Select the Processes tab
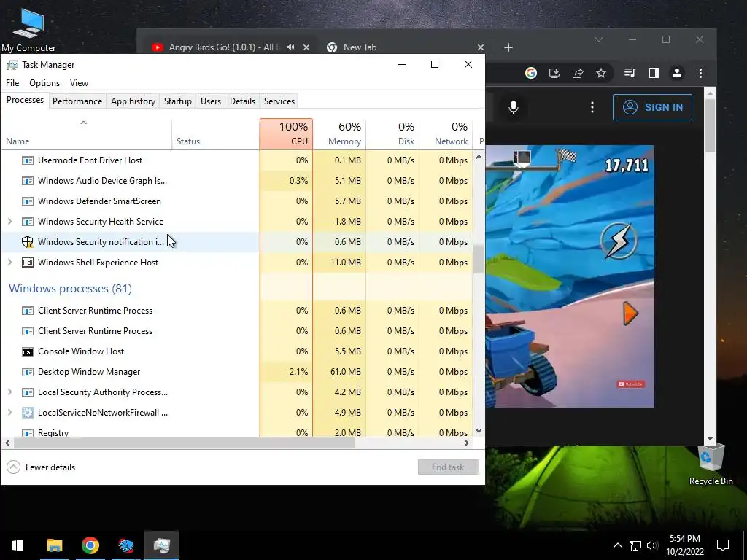Image resolution: width=747 pixels, height=560 pixels. click(26, 100)
